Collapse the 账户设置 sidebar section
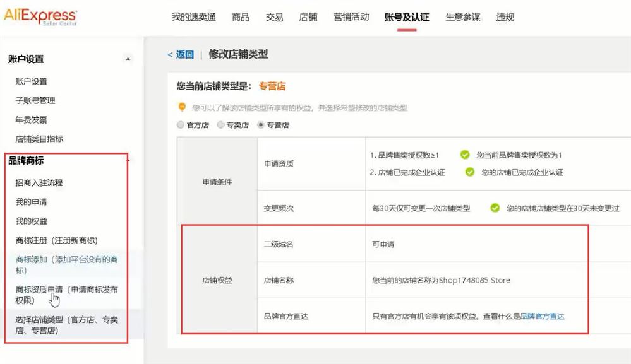Screen dimensions: 631x364 (x=128, y=59)
